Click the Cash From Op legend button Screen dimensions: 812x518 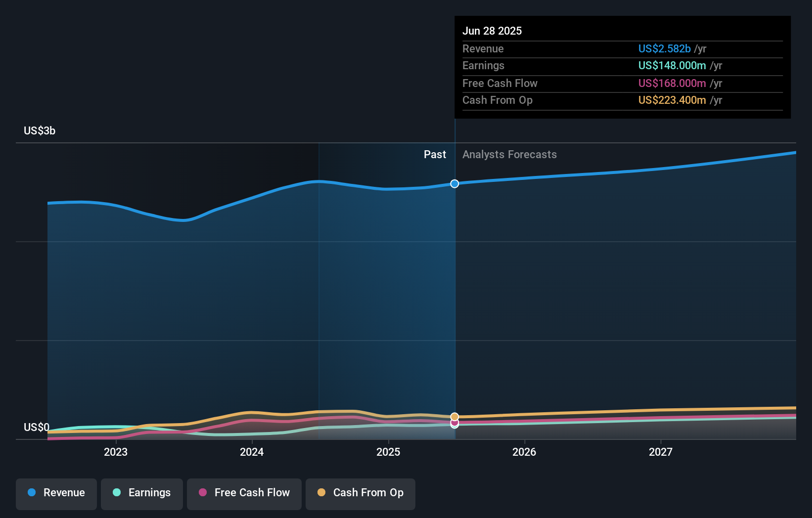coord(360,493)
